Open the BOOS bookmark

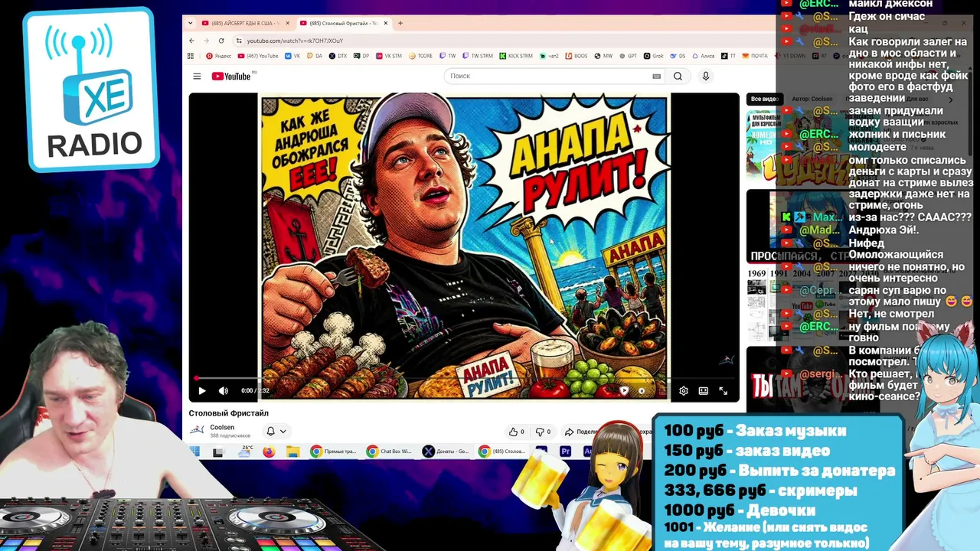(577, 56)
